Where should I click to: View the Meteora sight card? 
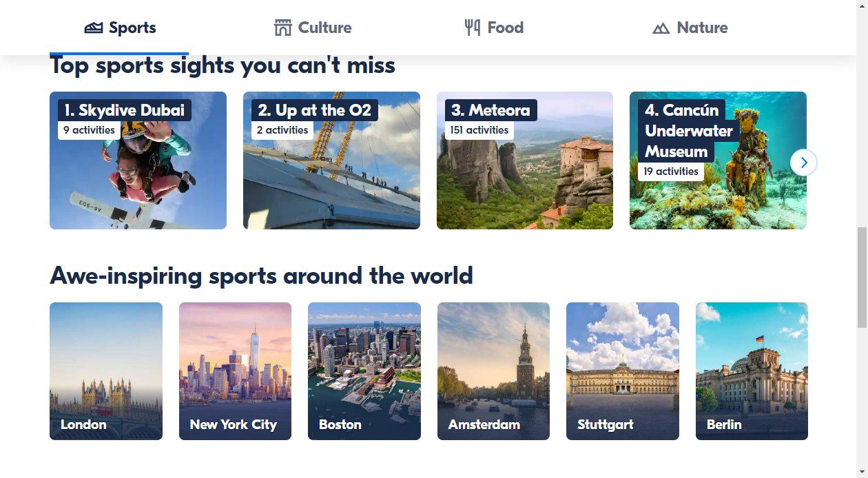click(524, 179)
